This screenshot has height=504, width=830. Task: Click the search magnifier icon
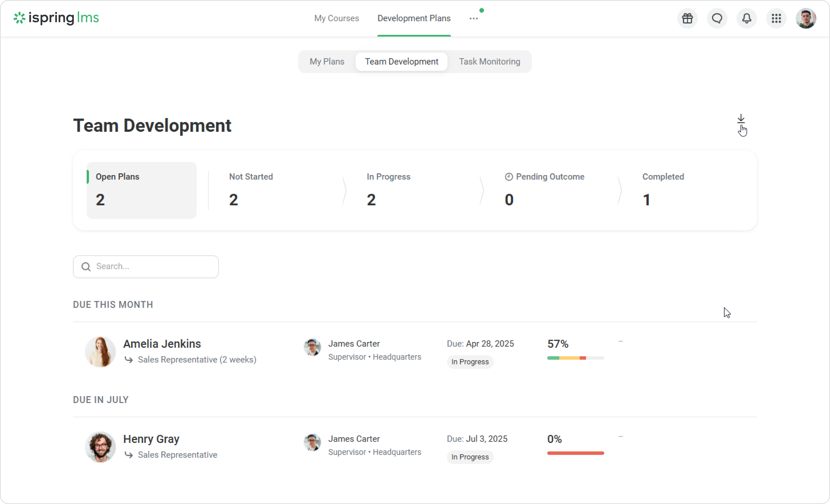click(x=86, y=267)
